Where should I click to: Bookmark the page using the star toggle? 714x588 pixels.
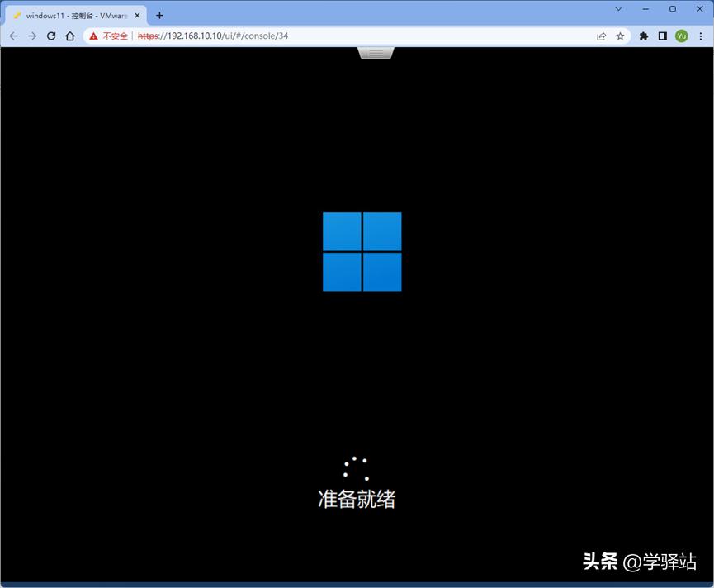(621, 36)
